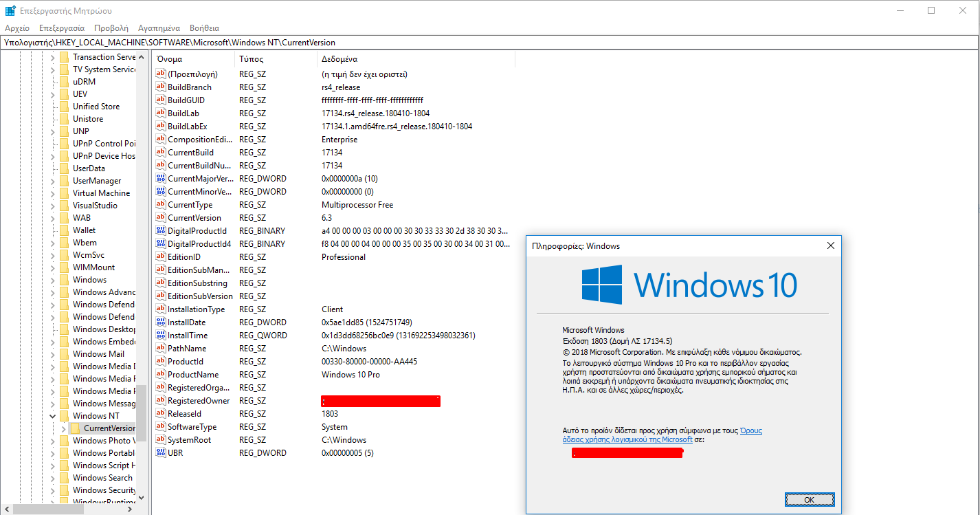Click the BuildBranch string value icon
Viewport: 980px width, 515px height.
coord(161,87)
